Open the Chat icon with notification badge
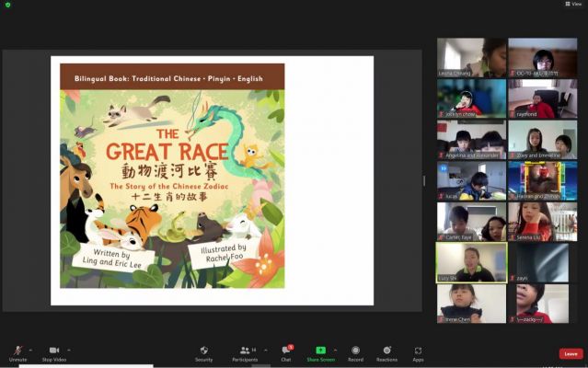 coord(286,350)
